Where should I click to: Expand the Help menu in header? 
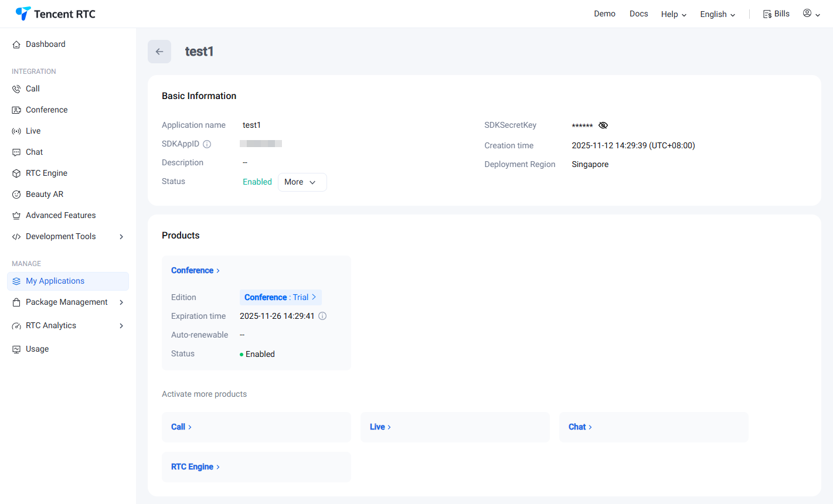(x=674, y=15)
